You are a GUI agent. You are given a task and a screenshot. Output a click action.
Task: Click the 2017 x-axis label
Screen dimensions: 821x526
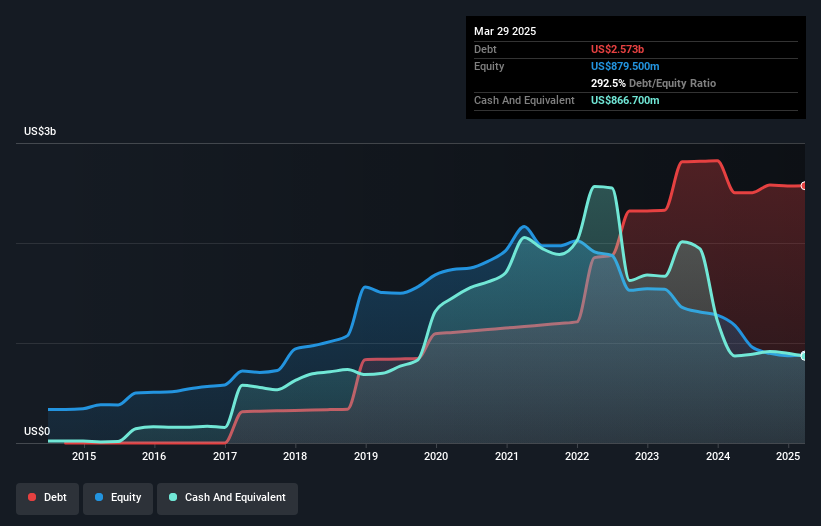[225, 456]
